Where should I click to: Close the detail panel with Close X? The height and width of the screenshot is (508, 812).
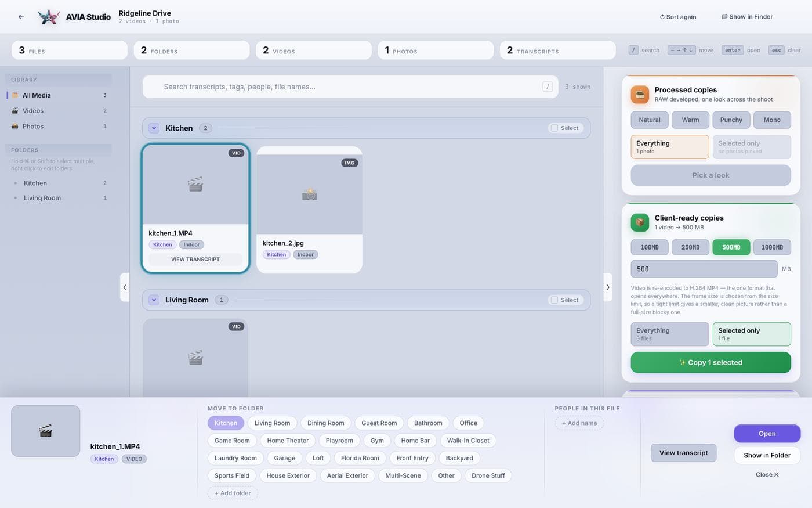point(767,475)
